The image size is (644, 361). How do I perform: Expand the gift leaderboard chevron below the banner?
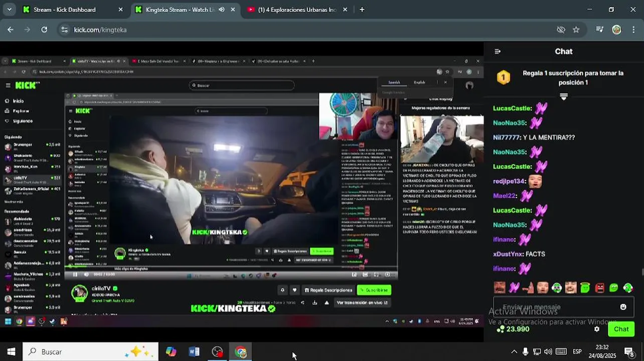(564, 97)
